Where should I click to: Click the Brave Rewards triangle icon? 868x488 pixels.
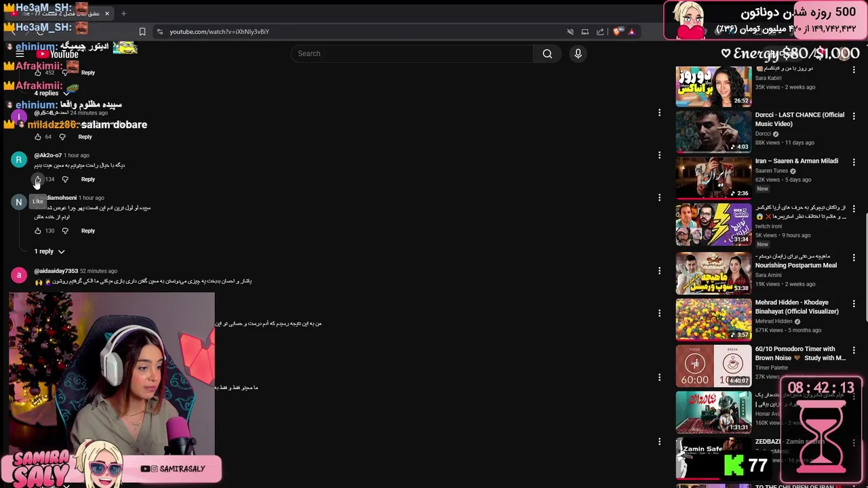point(631,32)
